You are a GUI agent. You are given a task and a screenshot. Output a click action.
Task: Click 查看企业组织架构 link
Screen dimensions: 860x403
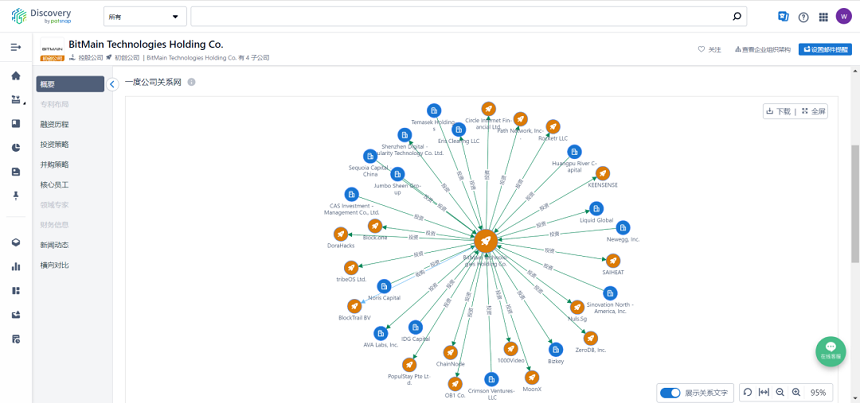point(762,49)
